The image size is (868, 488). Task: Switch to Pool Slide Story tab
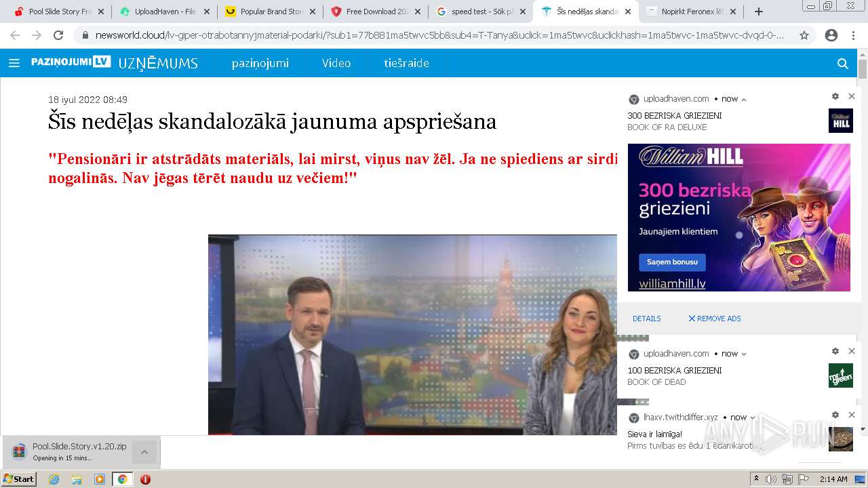coord(60,12)
